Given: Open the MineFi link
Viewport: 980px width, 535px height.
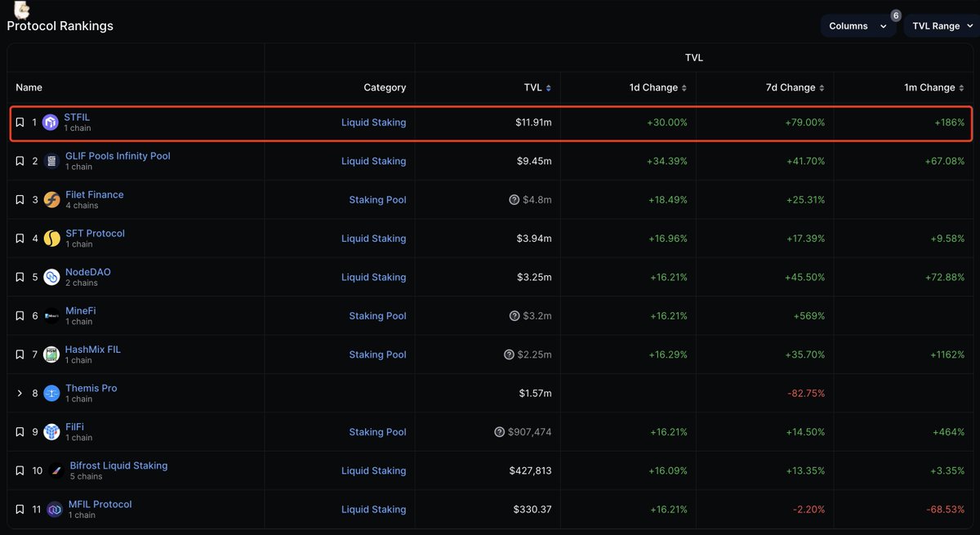Looking at the screenshot, I should point(81,311).
